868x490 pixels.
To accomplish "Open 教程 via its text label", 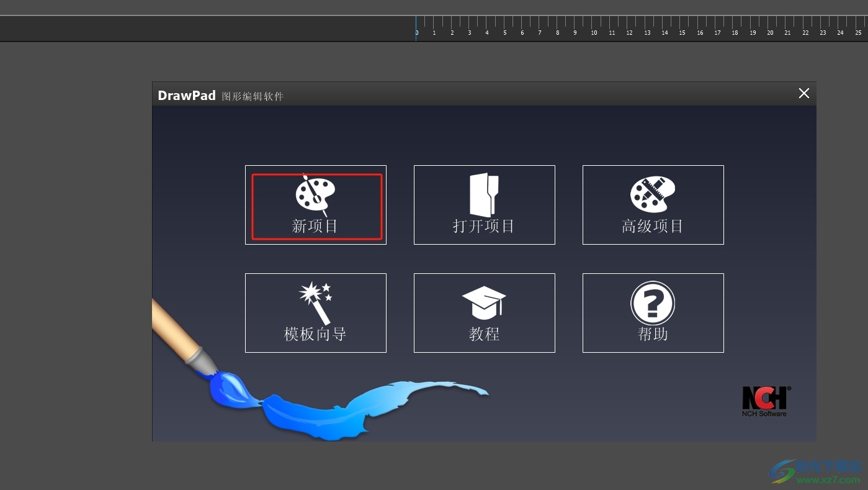I will point(484,334).
